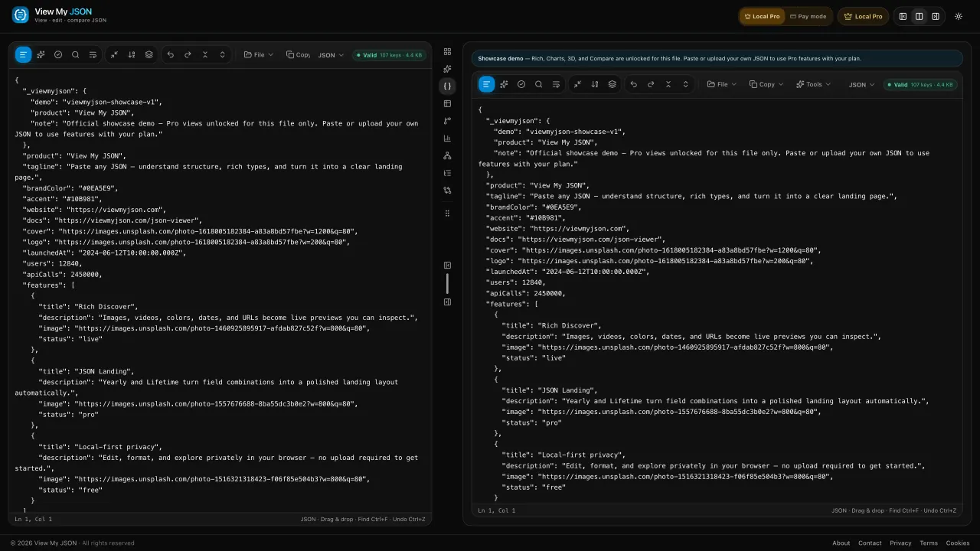This screenshot has height=551, width=980.
Task: Open the File dropdown in left editor
Action: 259,54
